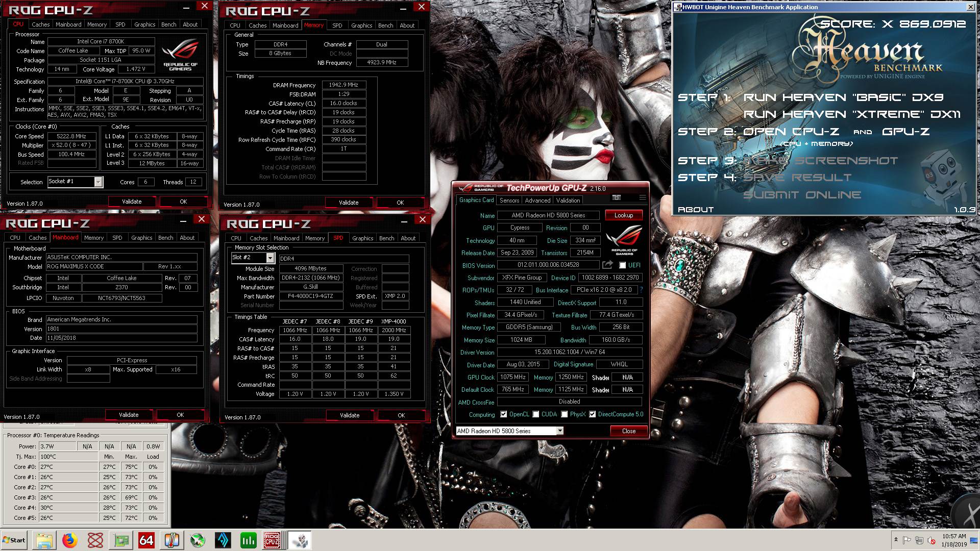The height and width of the screenshot is (551, 980).
Task: Open GPU-Z hamburger menu icon
Action: 642,197
